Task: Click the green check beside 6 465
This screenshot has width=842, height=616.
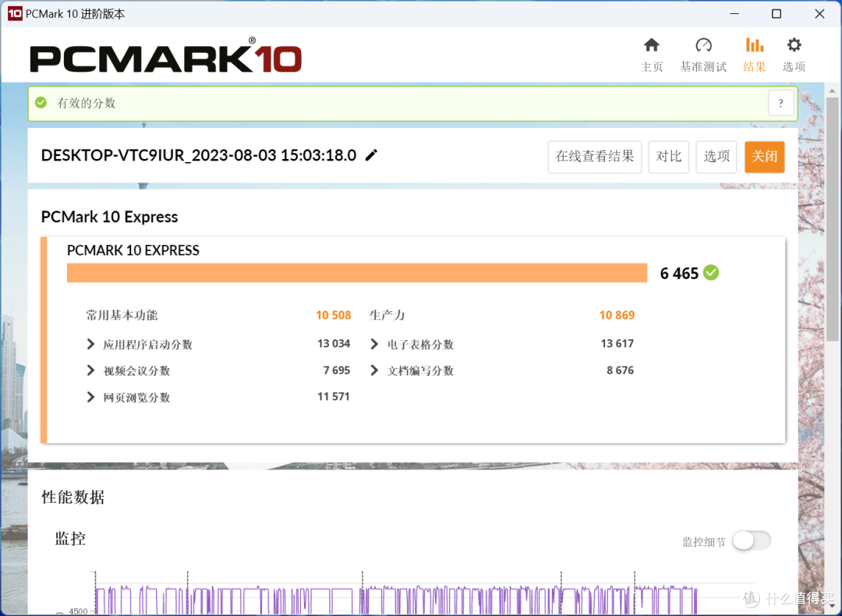Action: tap(711, 273)
